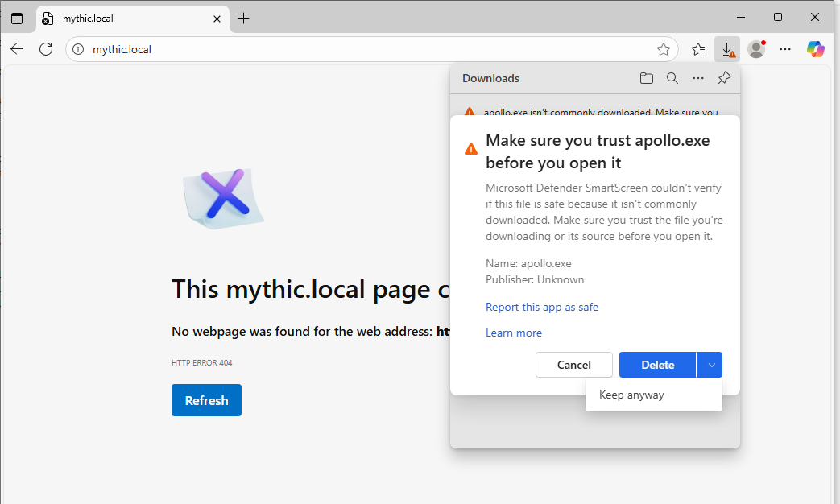
Task: Expand the Delete button dropdown arrow
Action: [710, 365]
